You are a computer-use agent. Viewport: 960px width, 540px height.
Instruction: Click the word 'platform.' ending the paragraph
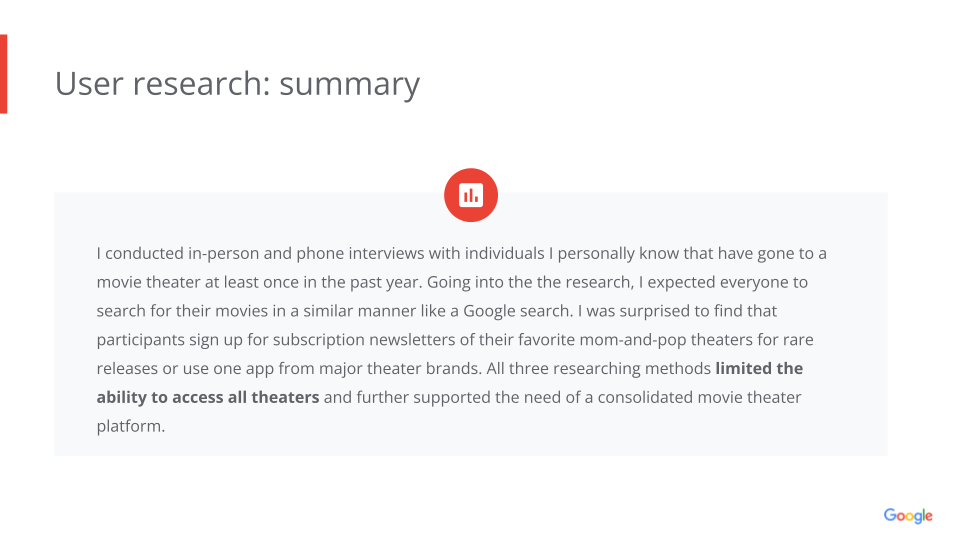click(131, 426)
